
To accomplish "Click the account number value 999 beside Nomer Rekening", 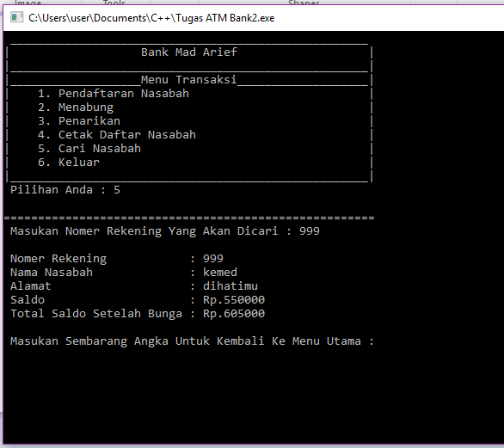I will click(x=213, y=259).
